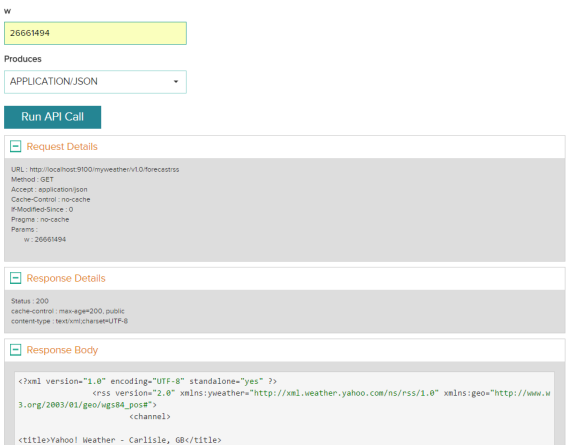
Task: Click the Method GET line
Action: click(32, 179)
